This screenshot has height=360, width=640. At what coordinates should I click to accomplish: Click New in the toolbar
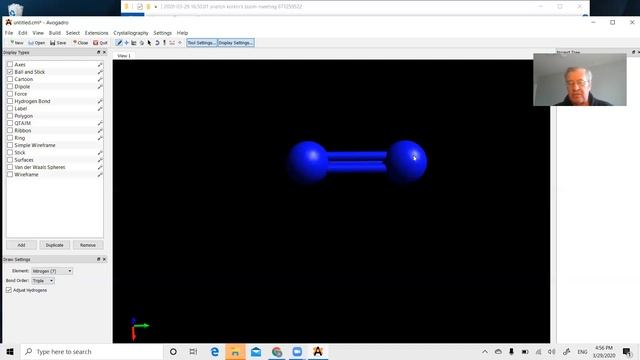(17, 43)
